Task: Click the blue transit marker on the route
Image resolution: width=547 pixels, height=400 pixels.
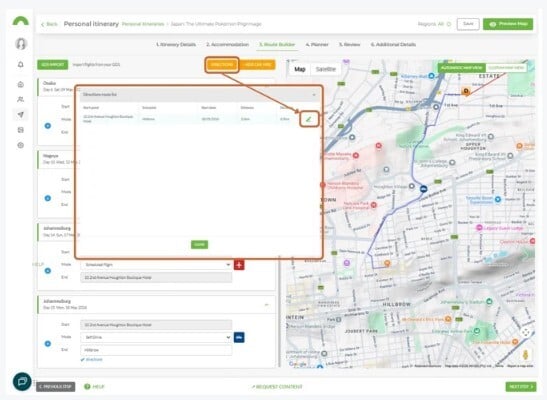Action: pyautogui.click(x=424, y=189)
